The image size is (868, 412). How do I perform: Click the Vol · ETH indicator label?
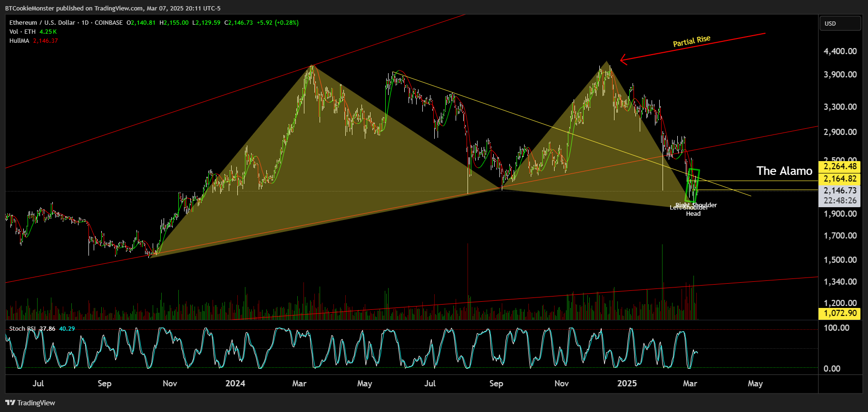tap(22, 31)
